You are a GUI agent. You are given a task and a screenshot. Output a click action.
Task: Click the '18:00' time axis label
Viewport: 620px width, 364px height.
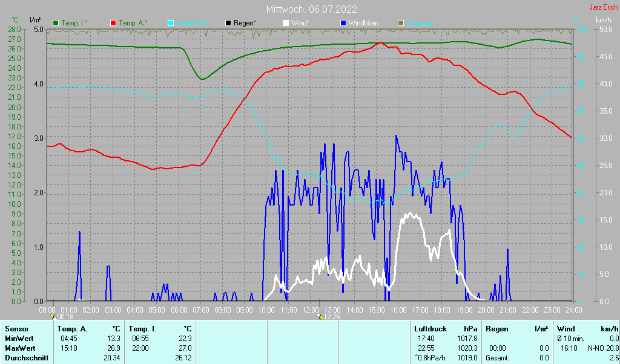441,310
